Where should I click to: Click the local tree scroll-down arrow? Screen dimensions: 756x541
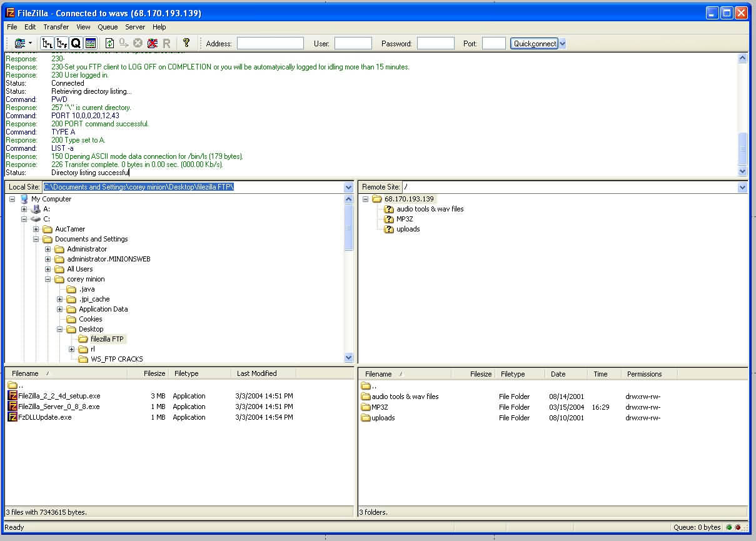coord(349,358)
